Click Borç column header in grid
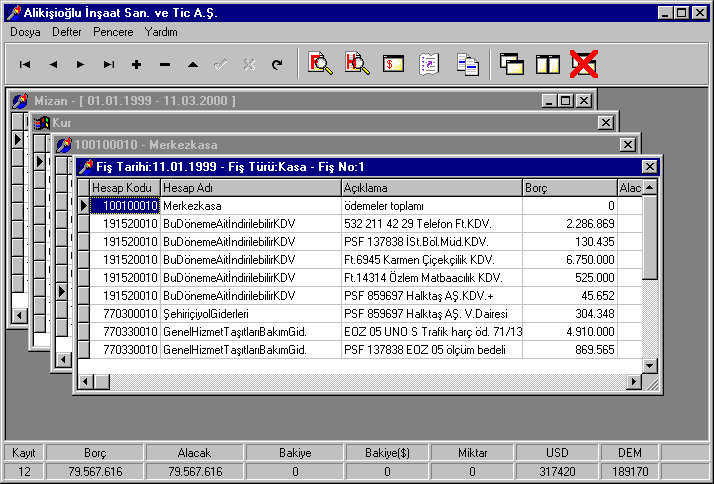 [570, 188]
